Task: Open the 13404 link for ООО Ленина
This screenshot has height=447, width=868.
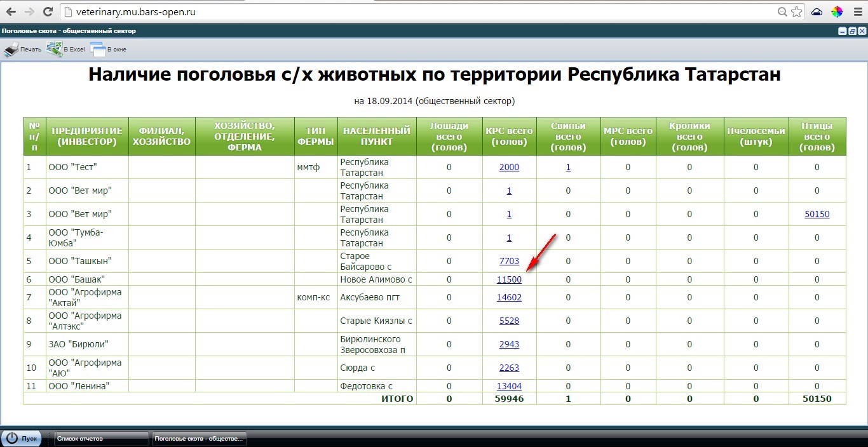Action: [509, 386]
